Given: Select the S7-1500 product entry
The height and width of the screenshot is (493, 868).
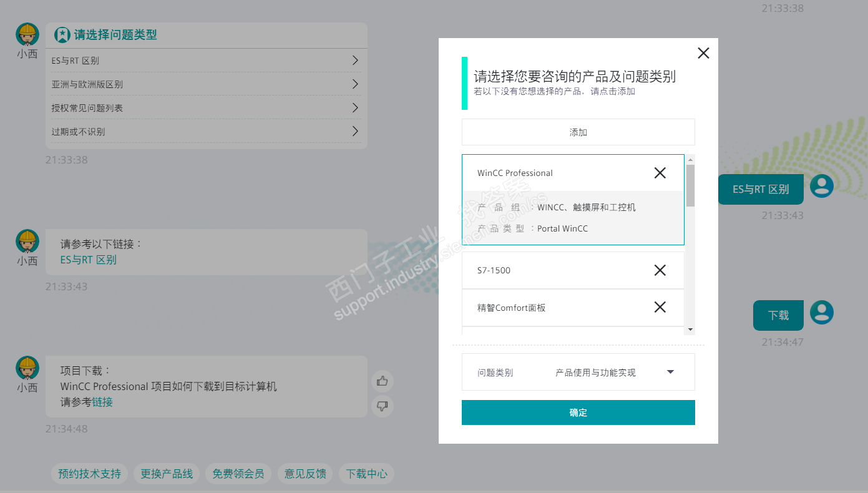Looking at the screenshot, I should [573, 270].
